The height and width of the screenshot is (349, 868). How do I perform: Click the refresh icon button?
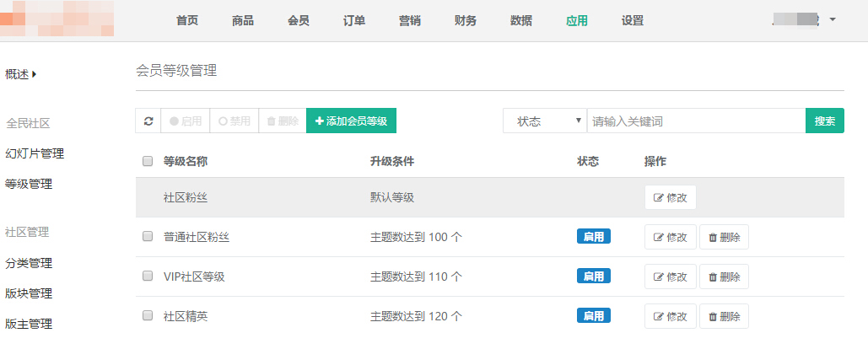[x=148, y=121]
